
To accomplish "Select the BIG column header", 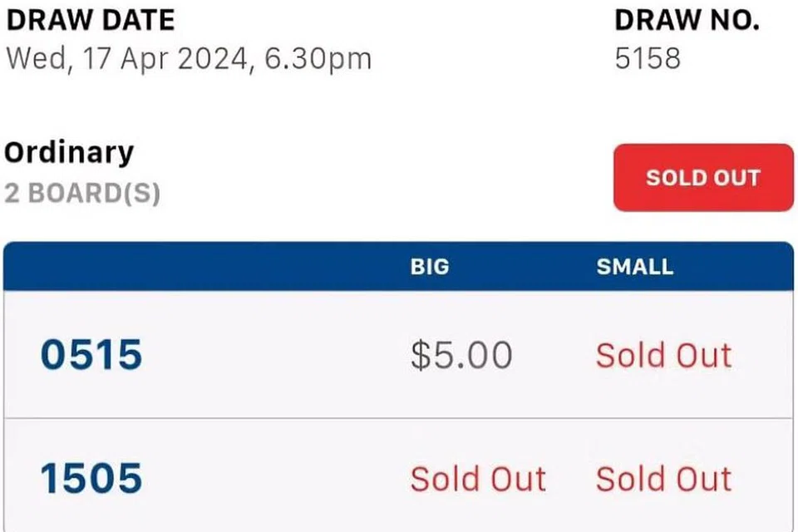I will click(429, 266).
